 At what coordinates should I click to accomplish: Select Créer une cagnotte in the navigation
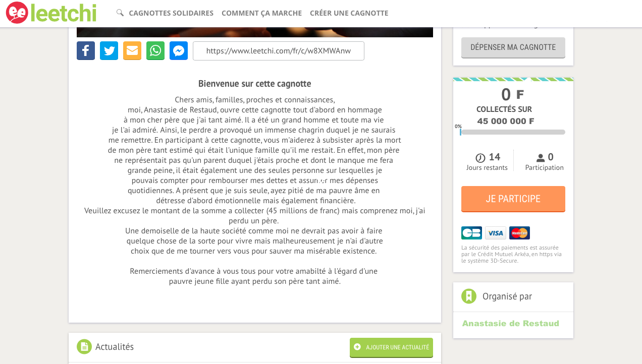(x=349, y=13)
